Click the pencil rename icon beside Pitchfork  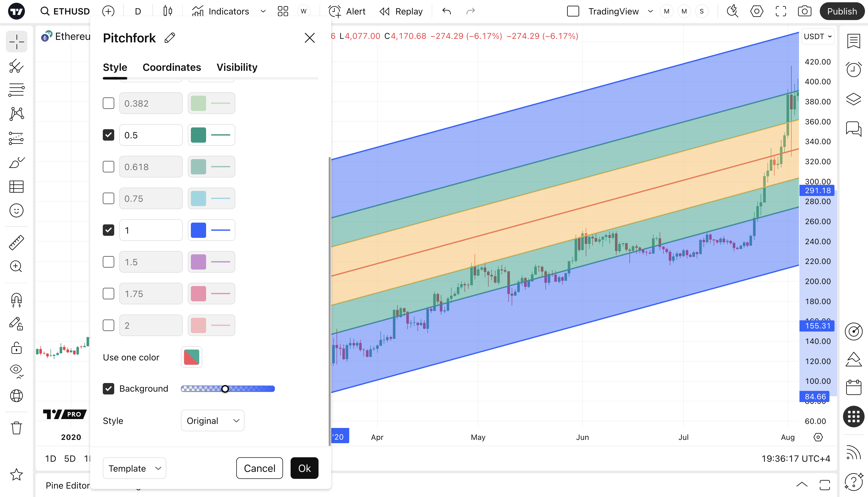pyautogui.click(x=170, y=38)
